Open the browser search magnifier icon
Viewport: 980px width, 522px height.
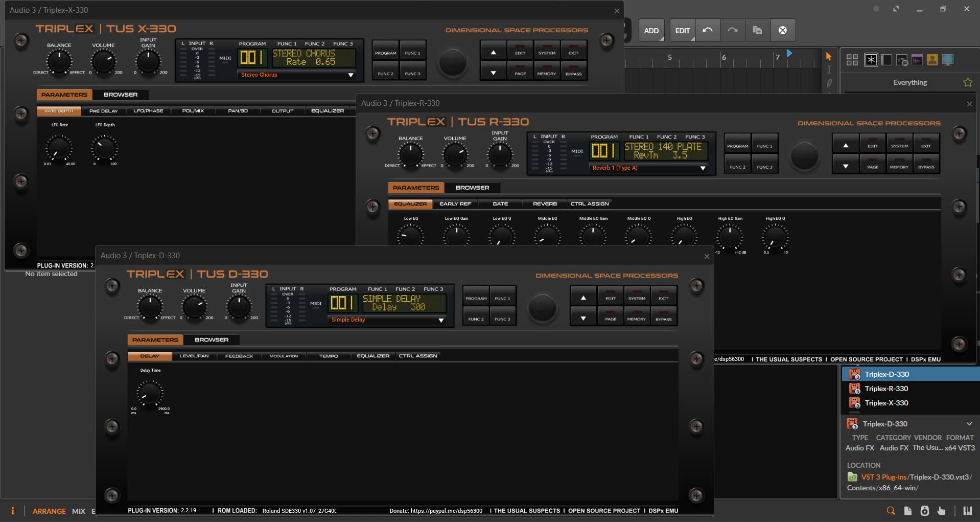[891, 511]
